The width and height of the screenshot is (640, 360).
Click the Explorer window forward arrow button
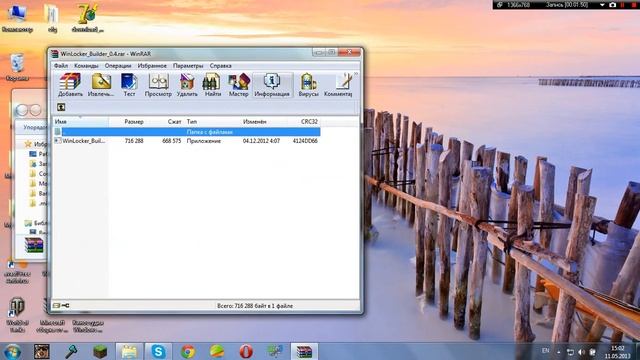pos(36,110)
